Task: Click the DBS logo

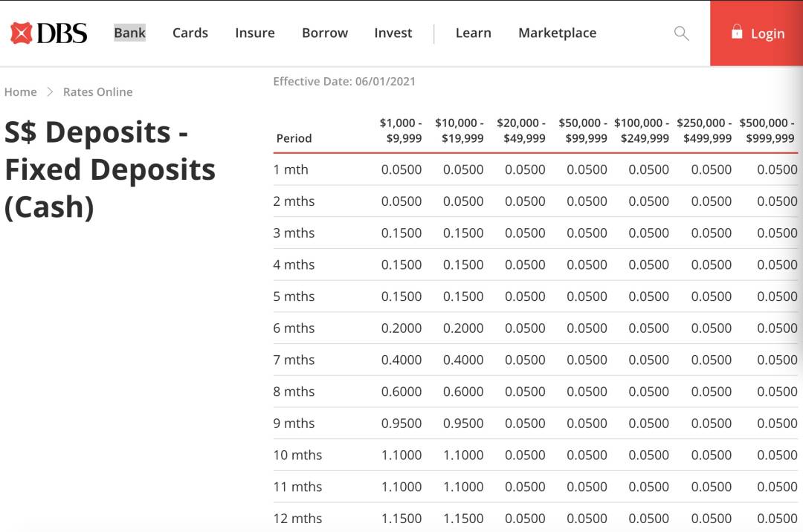Action: tap(49, 33)
